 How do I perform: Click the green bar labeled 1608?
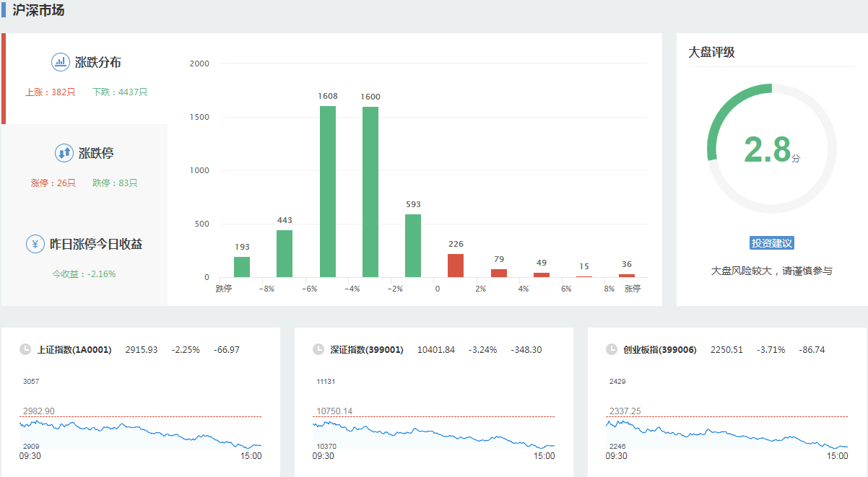328,191
